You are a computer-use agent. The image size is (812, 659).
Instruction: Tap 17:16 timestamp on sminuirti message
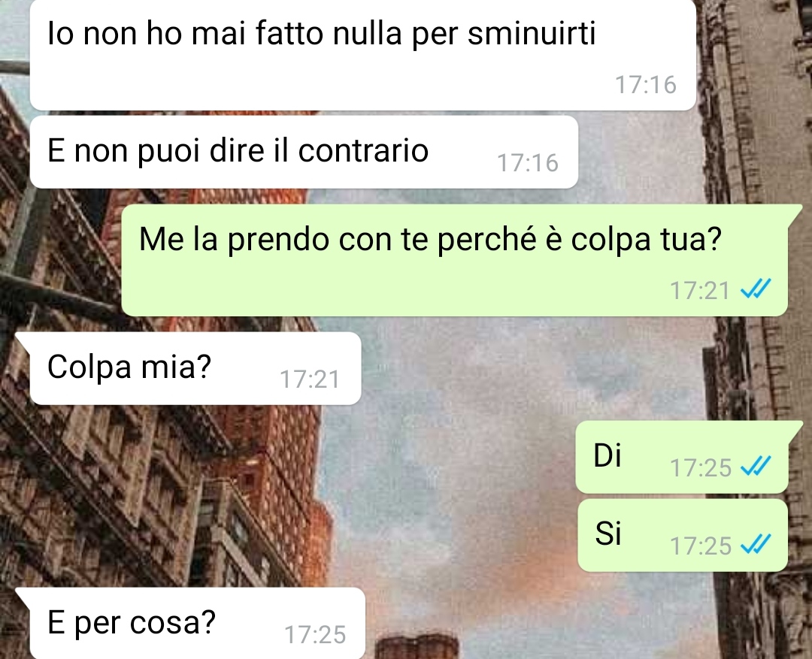point(645,85)
